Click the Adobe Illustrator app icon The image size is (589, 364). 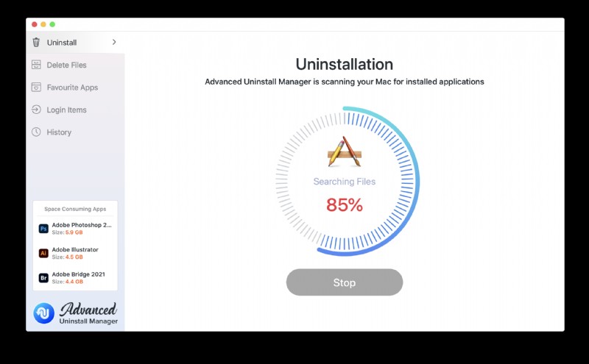point(43,253)
